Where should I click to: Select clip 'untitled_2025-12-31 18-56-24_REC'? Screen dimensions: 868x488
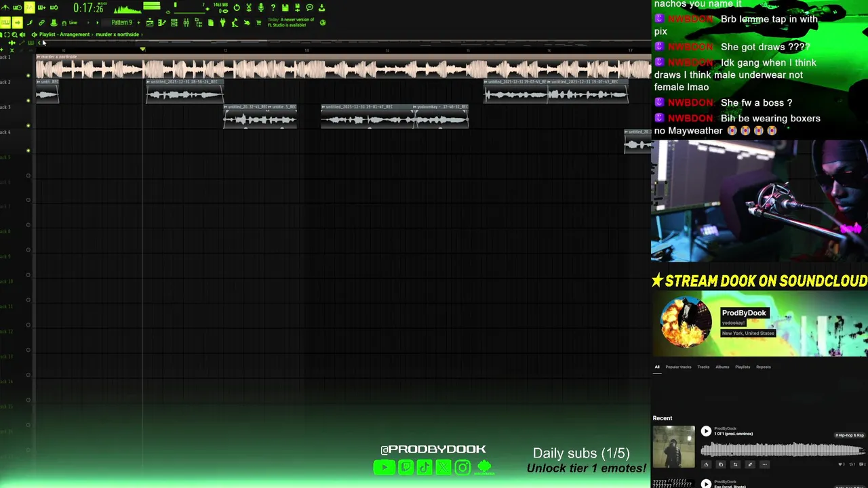coord(185,91)
